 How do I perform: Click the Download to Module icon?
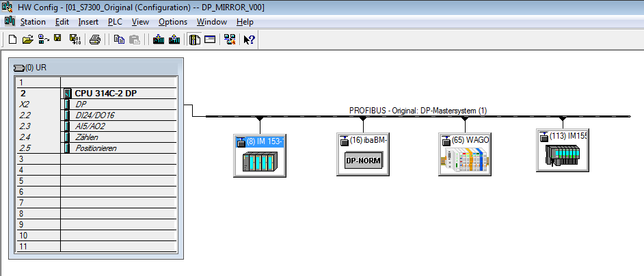159,40
